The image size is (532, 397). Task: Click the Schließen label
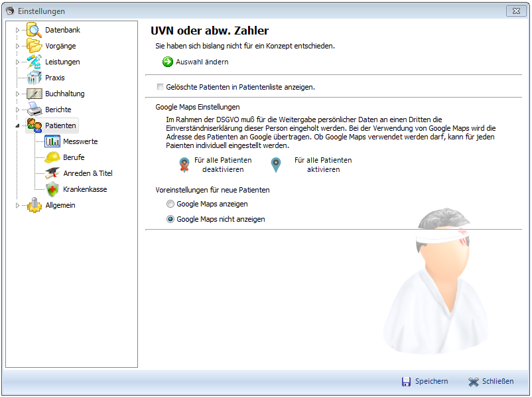498,381
